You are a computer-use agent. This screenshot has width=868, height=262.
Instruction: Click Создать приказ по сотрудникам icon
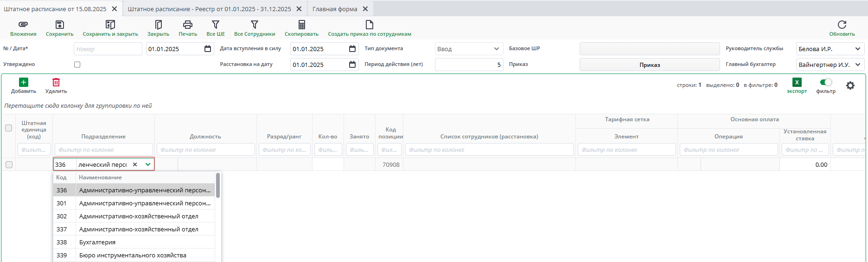tap(370, 25)
